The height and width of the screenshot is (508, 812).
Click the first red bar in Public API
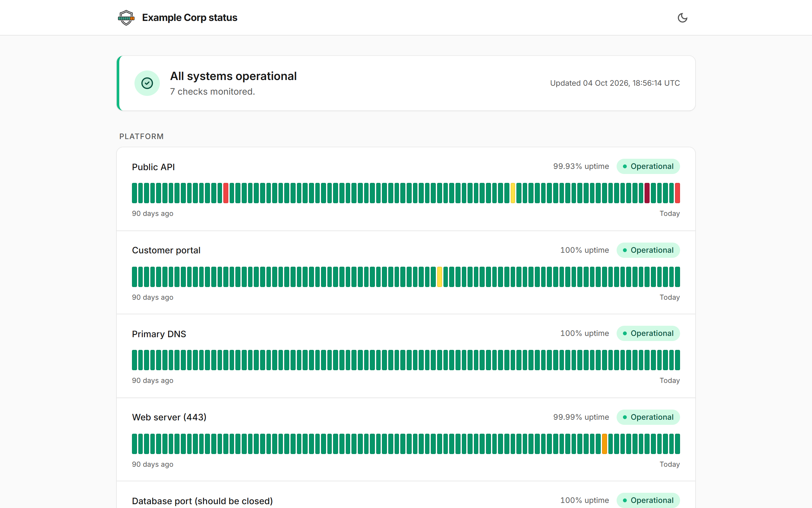226,193
